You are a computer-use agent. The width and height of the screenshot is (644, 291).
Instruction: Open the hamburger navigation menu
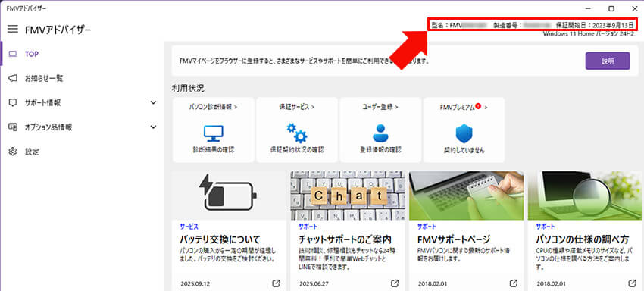(x=13, y=30)
